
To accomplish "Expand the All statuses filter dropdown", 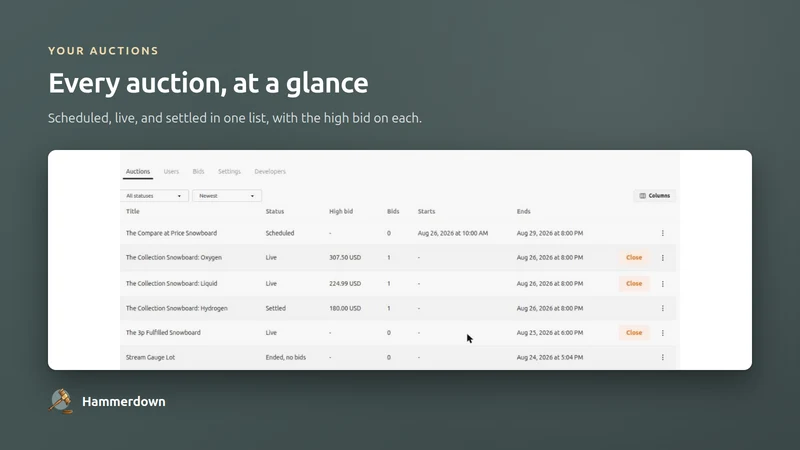I will point(154,196).
